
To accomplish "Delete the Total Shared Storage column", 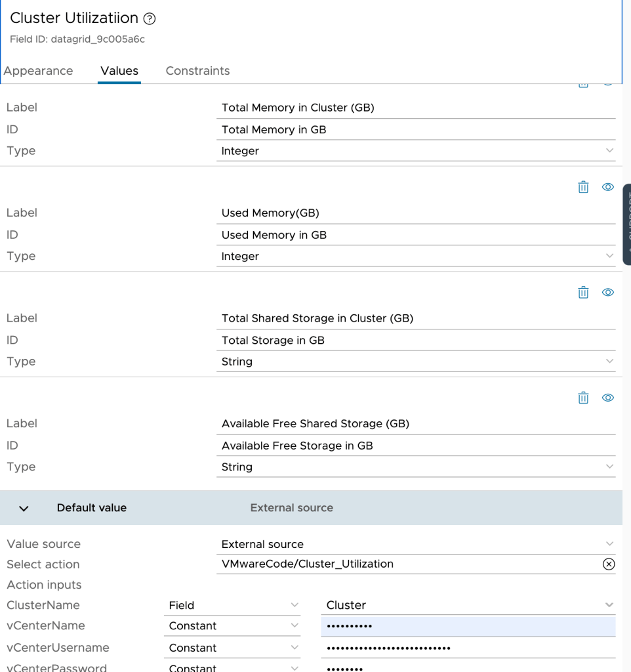I will click(x=583, y=293).
